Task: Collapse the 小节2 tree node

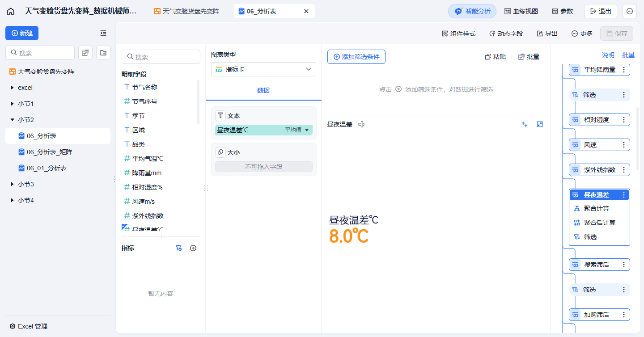Action: tap(12, 120)
